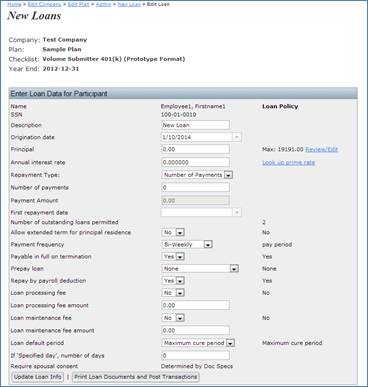
Task: Click the Employee1, Firstname1 name
Action: (193, 106)
